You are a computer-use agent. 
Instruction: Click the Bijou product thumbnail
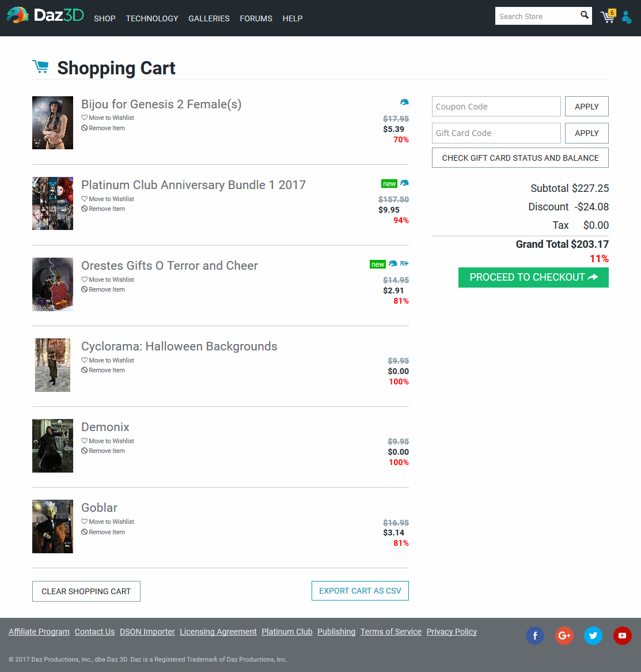[x=52, y=123]
